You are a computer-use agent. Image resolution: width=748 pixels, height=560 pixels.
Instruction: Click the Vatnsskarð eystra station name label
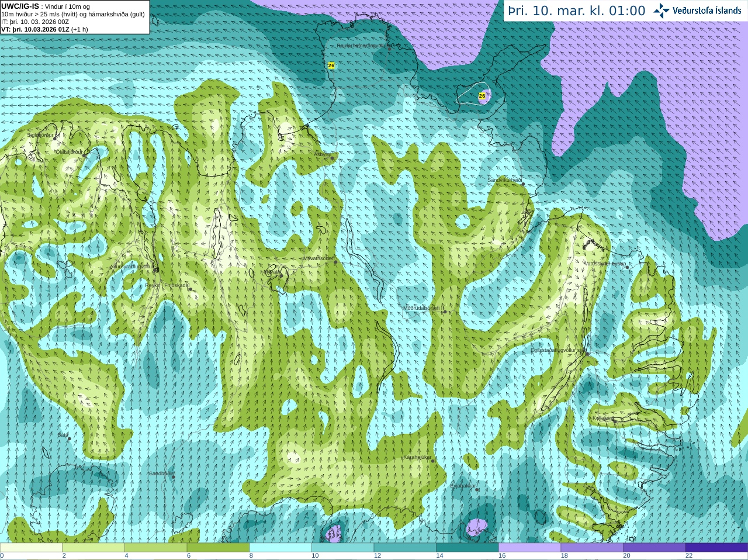605,264
